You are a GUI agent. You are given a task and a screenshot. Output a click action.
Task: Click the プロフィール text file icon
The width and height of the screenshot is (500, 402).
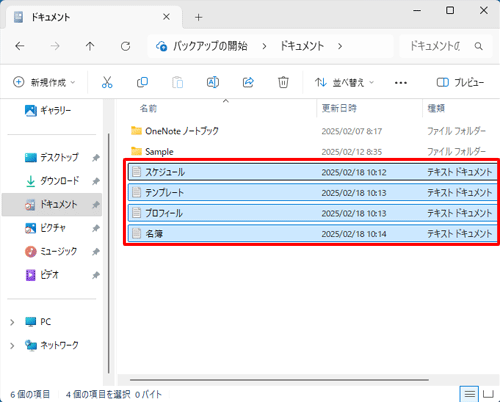point(136,213)
